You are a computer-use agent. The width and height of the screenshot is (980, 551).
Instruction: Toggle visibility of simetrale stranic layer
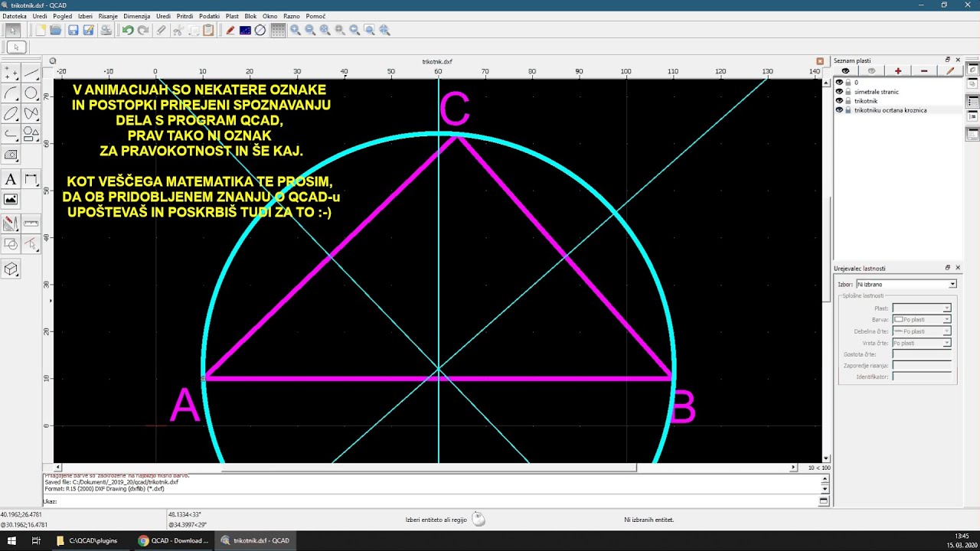click(x=839, y=92)
